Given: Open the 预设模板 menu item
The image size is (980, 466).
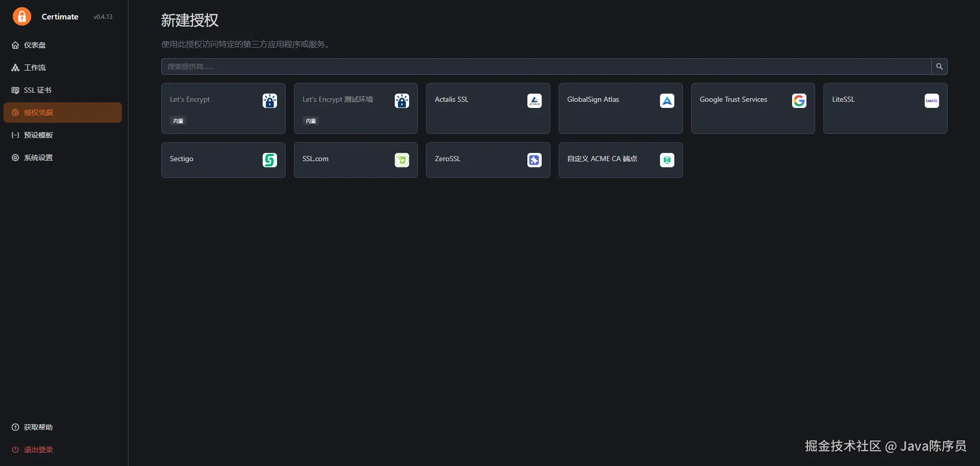Looking at the screenshot, I should pyautogui.click(x=62, y=135).
